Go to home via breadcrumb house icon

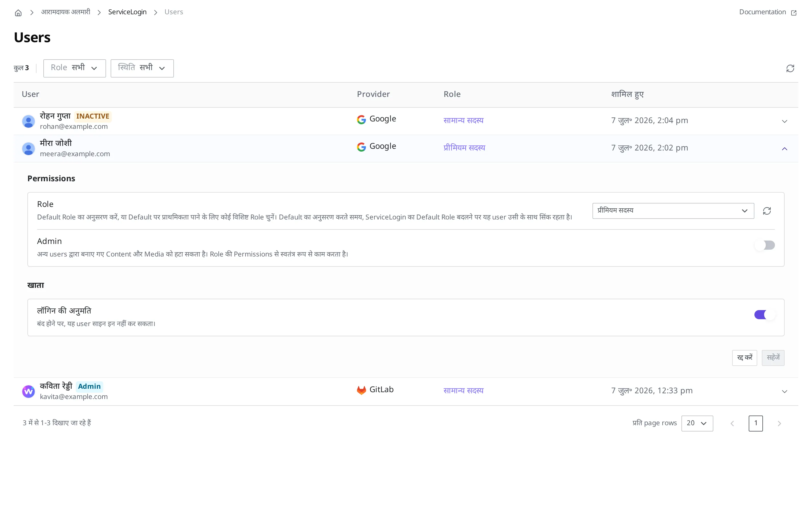(18, 13)
